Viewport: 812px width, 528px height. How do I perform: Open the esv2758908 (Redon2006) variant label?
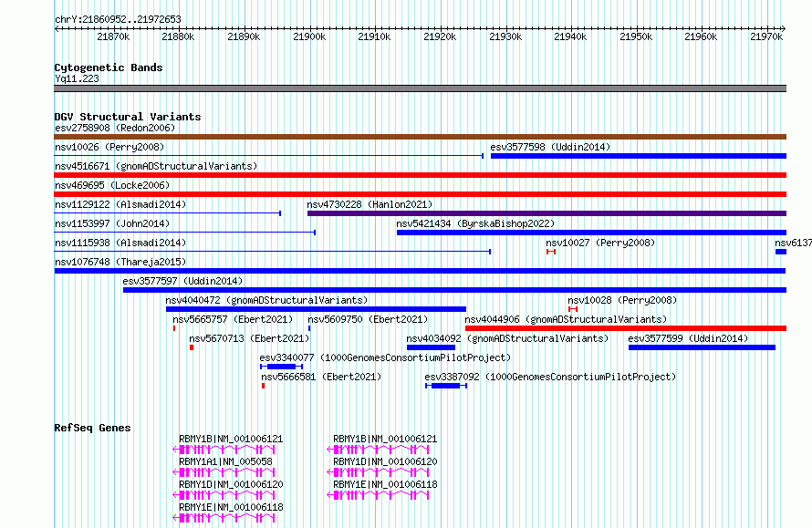coord(115,128)
